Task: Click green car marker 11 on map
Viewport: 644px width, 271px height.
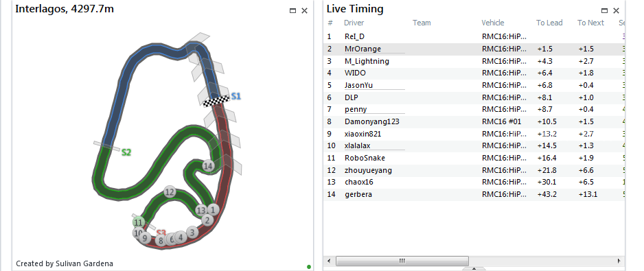Action: 139,222
